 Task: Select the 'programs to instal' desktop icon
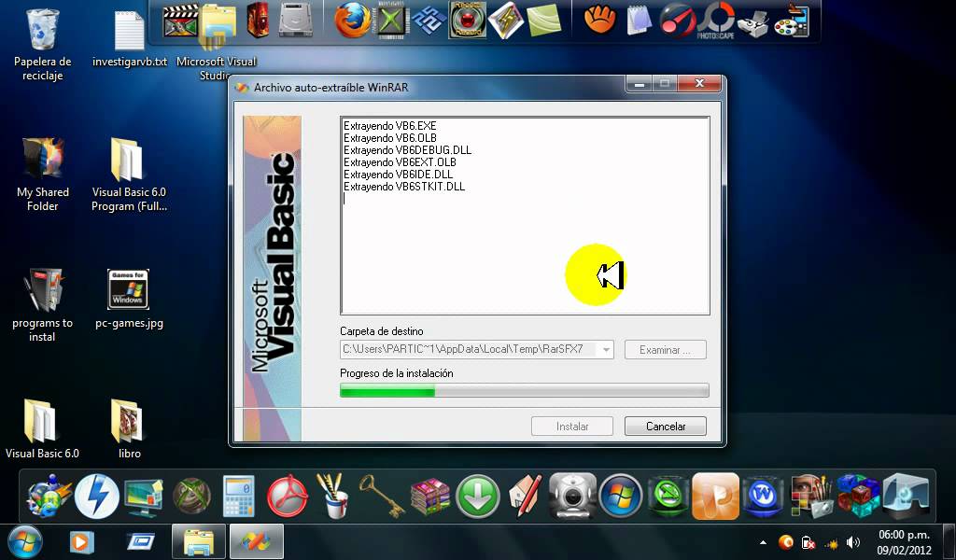(42, 304)
